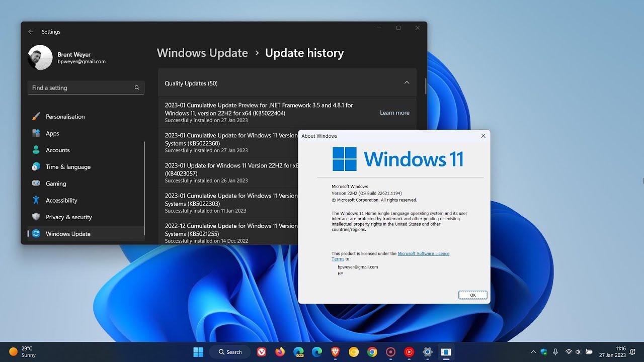Open Chrome Canary from taskbar
The image size is (644, 362).
(x=354, y=352)
